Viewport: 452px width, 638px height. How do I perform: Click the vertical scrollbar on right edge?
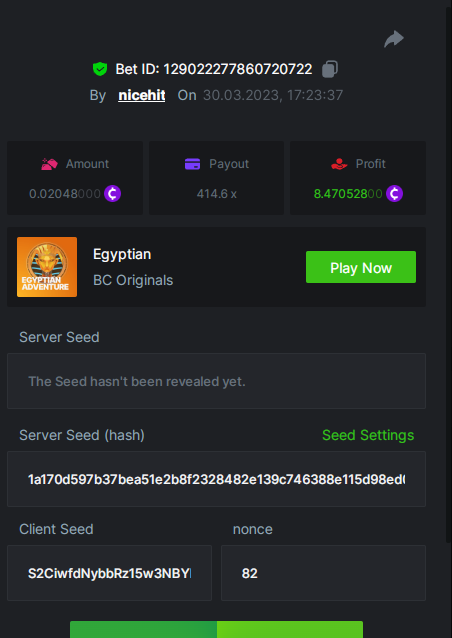[449, 275]
